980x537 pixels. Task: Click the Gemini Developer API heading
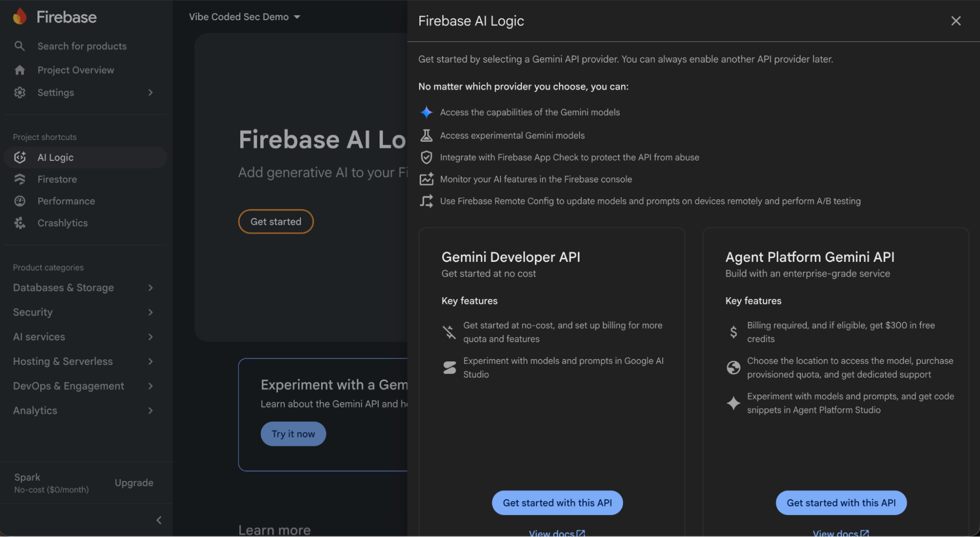pos(511,257)
